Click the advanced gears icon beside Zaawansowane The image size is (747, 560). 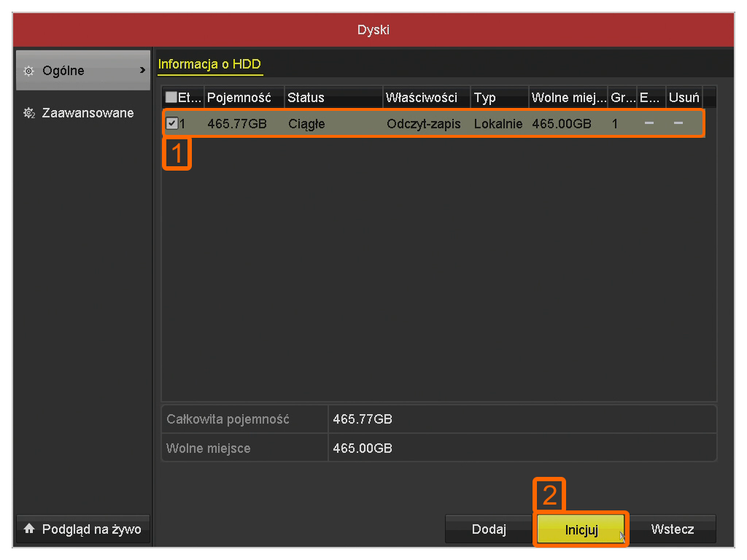coord(28,113)
